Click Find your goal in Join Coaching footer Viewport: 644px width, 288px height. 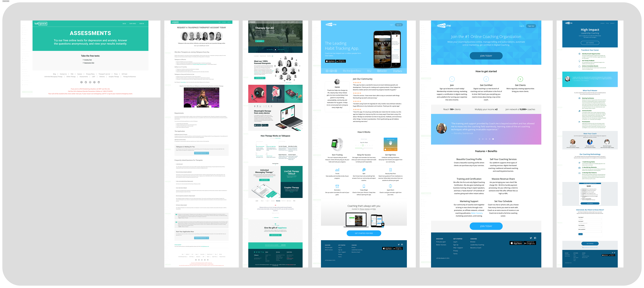click(x=441, y=242)
